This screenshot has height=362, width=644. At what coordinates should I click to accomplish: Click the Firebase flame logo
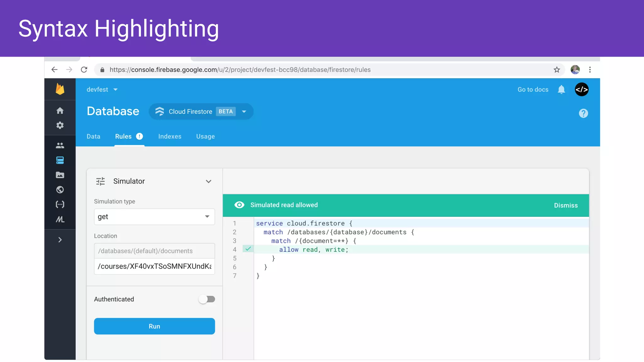60,89
